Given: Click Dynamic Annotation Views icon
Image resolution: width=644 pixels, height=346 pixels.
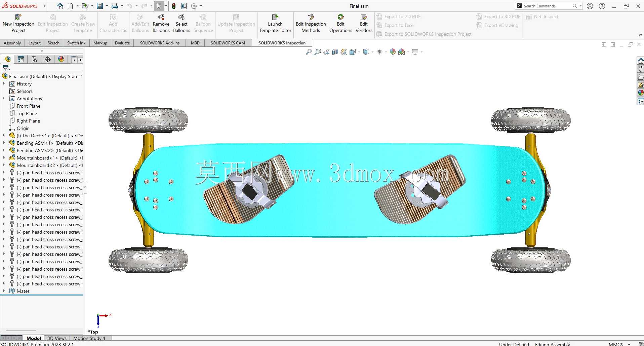Looking at the screenshot, I should [344, 52].
